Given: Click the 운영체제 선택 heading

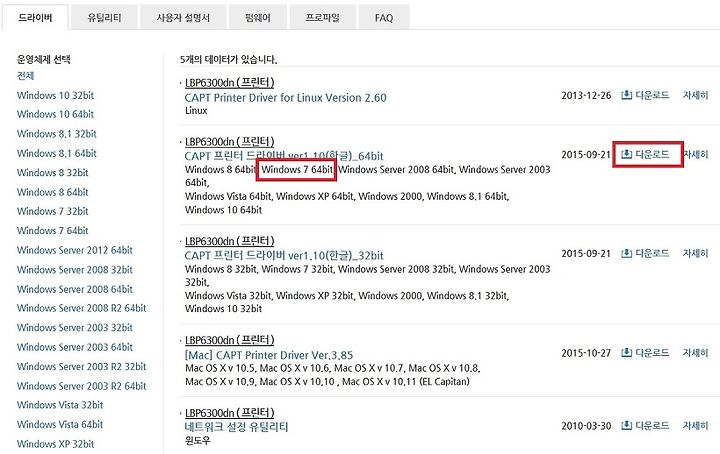Looking at the screenshot, I should [x=44, y=59].
